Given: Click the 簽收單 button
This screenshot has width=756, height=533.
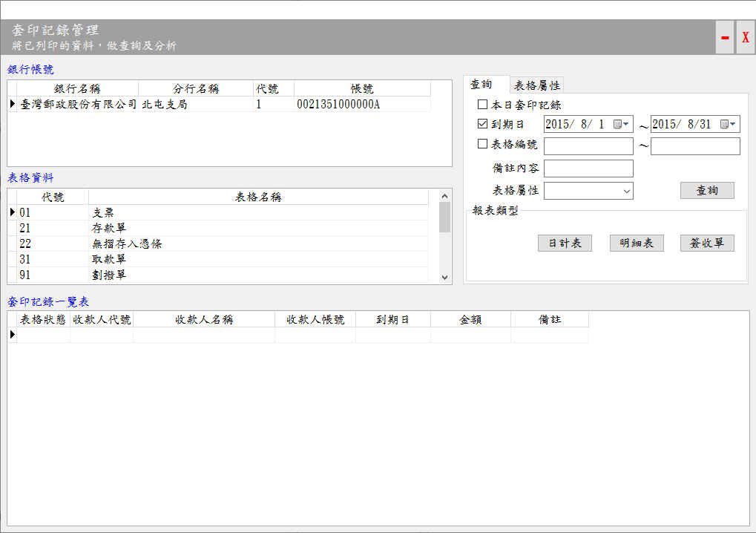Looking at the screenshot, I should [x=707, y=243].
